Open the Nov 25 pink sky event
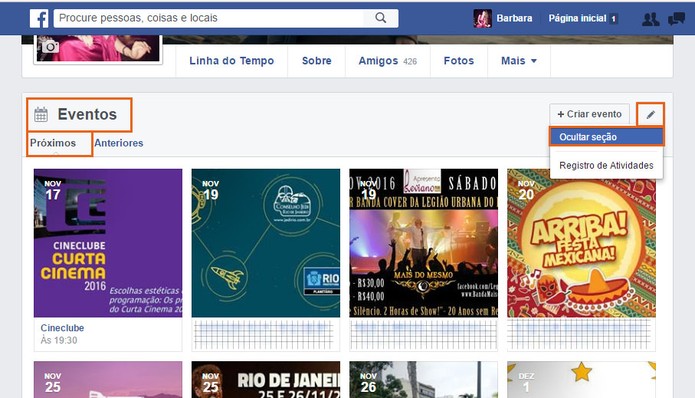Screen dimensions: 695x398 [x=108, y=379]
